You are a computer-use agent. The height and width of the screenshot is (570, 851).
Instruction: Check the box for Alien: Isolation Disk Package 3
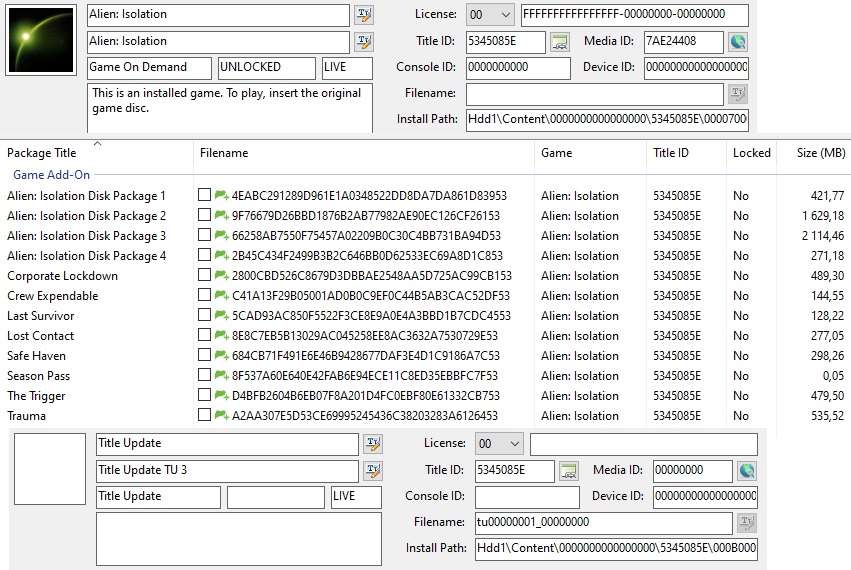click(x=204, y=235)
